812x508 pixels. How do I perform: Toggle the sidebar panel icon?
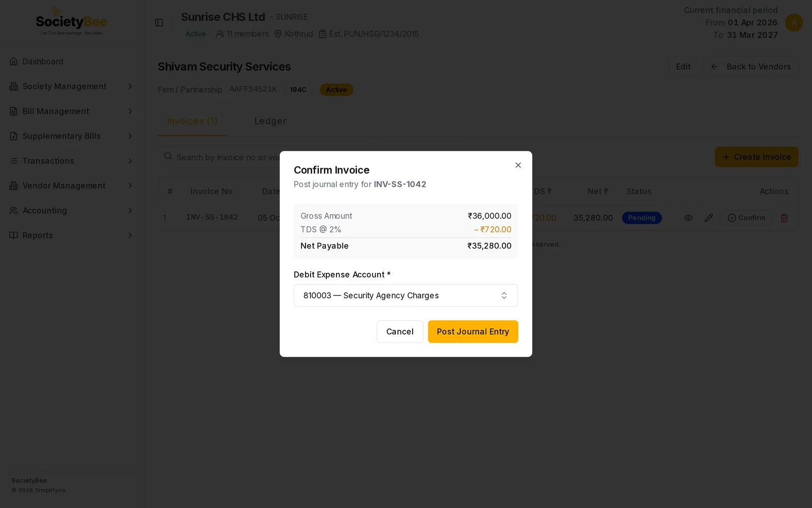pyautogui.click(x=159, y=22)
